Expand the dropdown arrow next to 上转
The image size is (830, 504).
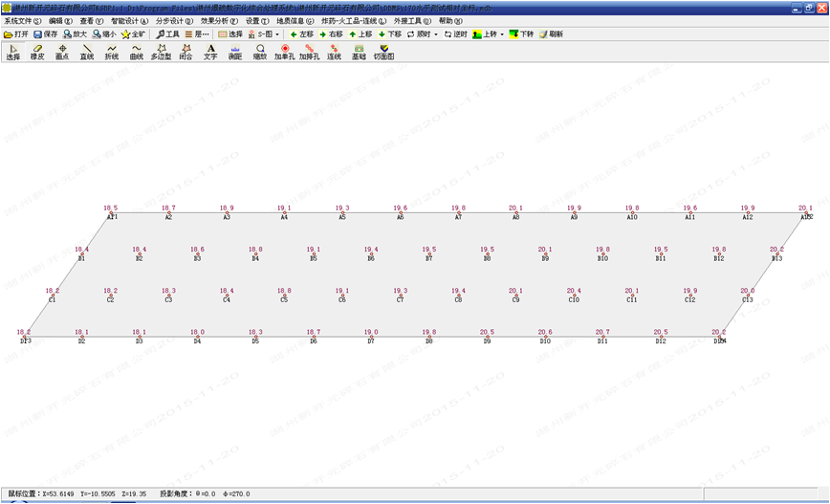tap(501, 33)
